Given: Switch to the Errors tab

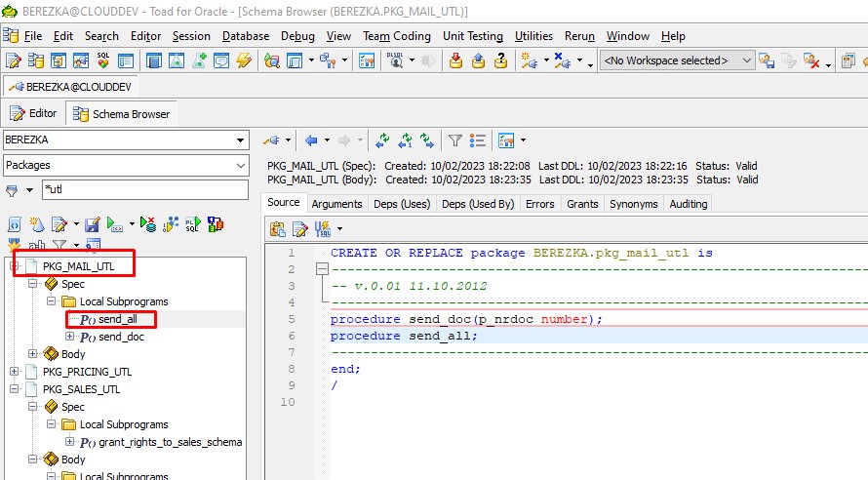Looking at the screenshot, I should click(539, 204).
